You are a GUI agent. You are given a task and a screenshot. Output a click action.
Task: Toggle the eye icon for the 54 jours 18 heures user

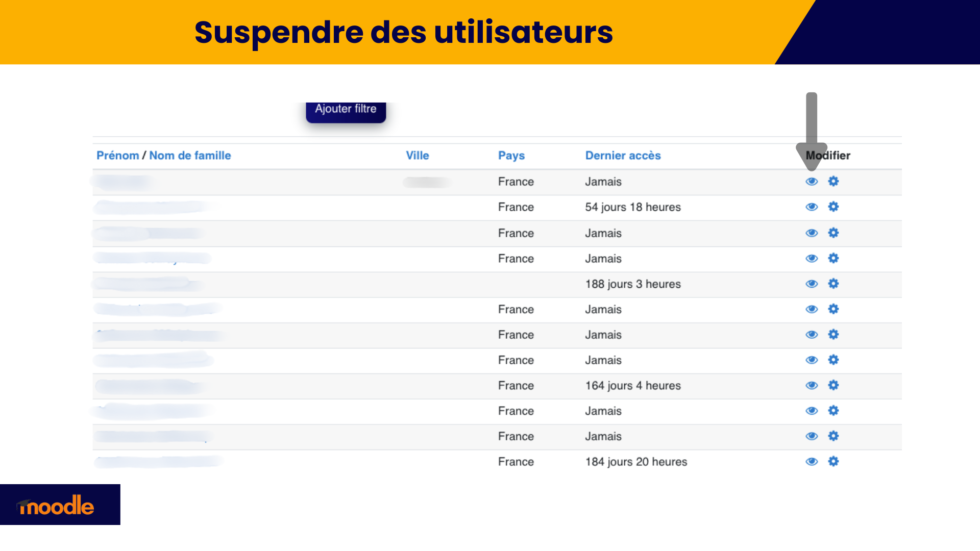pos(812,207)
